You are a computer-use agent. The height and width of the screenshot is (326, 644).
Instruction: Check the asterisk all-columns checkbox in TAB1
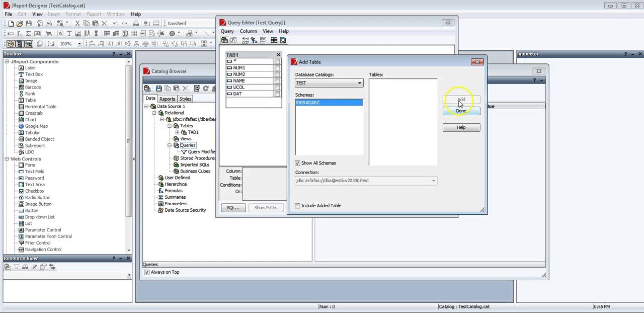[277, 61]
